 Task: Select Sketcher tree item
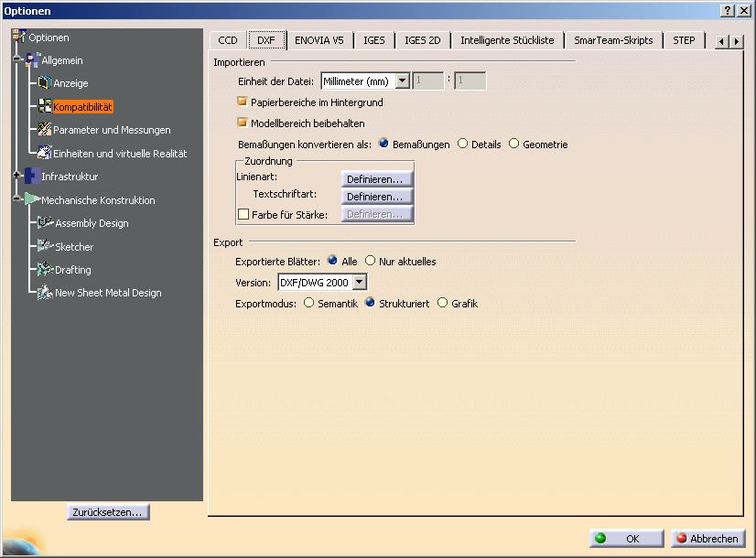pos(74,247)
